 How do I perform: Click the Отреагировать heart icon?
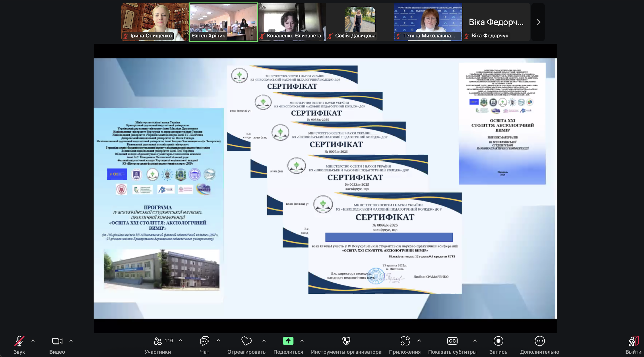tap(246, 341)
